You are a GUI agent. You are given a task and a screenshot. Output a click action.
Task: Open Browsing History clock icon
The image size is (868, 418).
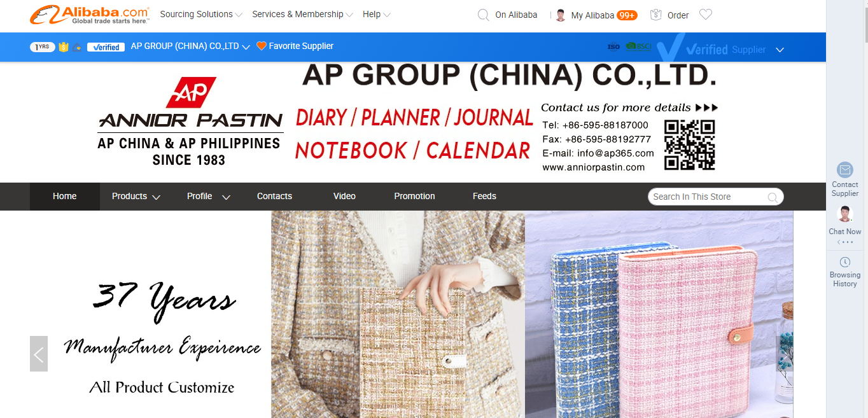pos(845,262)
